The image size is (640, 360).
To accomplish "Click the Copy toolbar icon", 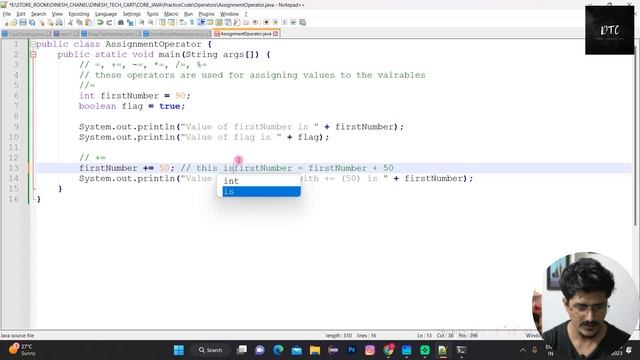I will [79, 22].
